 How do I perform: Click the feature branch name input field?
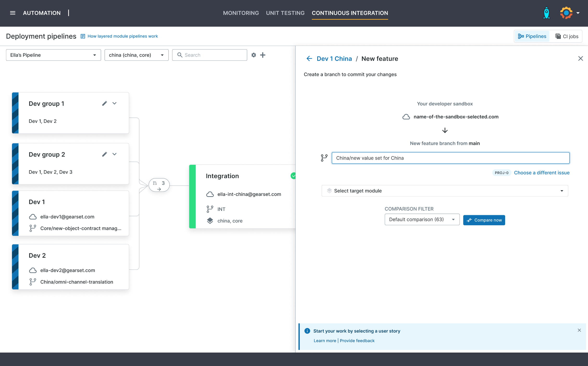(450, 158)
